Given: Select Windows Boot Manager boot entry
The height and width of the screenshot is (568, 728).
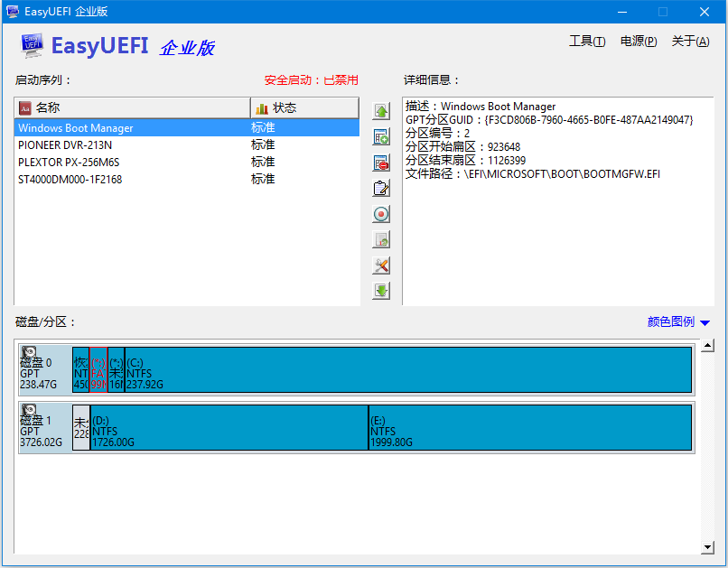Looking at the screenshot, I should coord(187,127).
